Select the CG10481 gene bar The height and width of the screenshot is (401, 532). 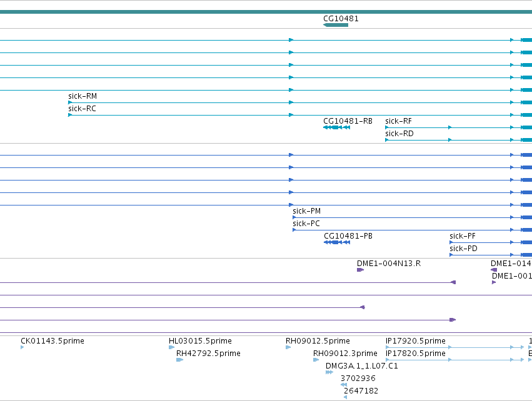336,25
